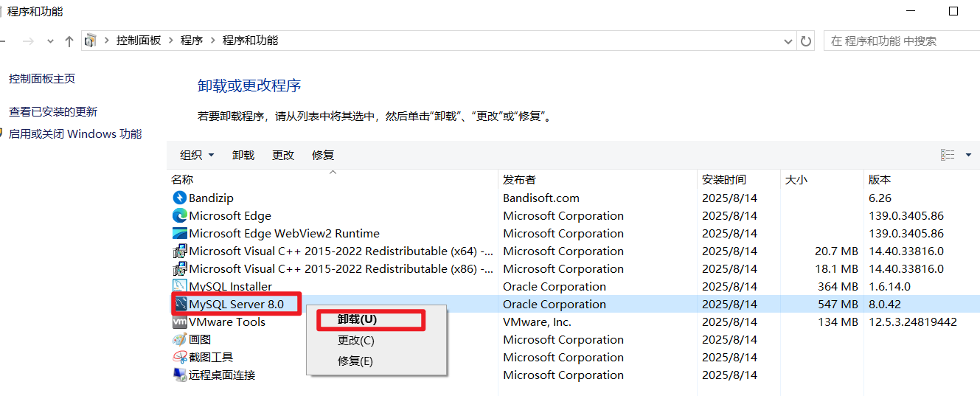
Task: Click the Microsoft Edge icon in list
Action: click(x=179, y=215)
